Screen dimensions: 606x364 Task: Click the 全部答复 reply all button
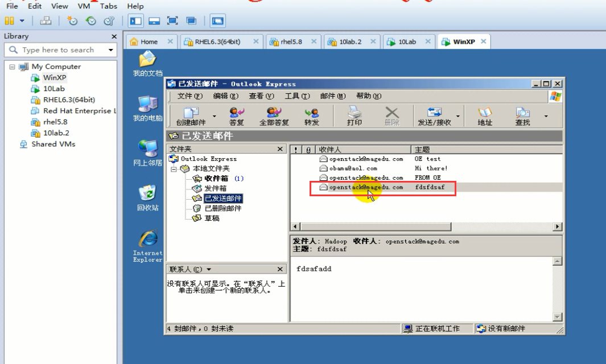coord(274,117)
